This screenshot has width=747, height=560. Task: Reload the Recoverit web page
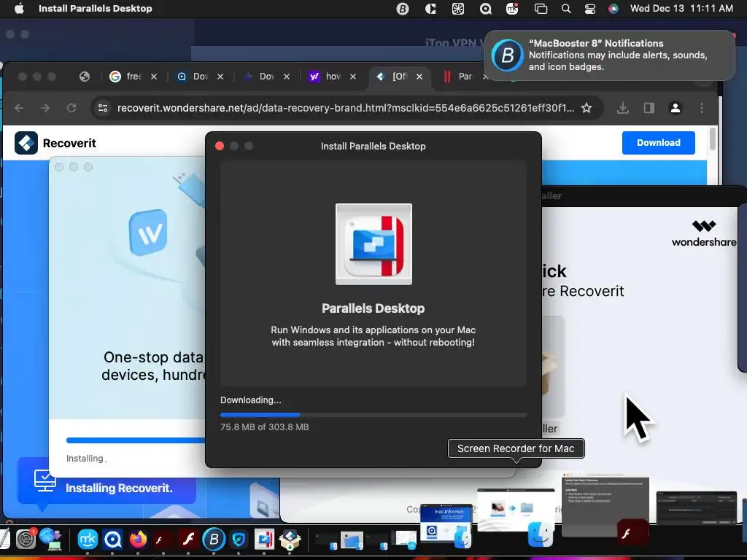tap(71, 108)
